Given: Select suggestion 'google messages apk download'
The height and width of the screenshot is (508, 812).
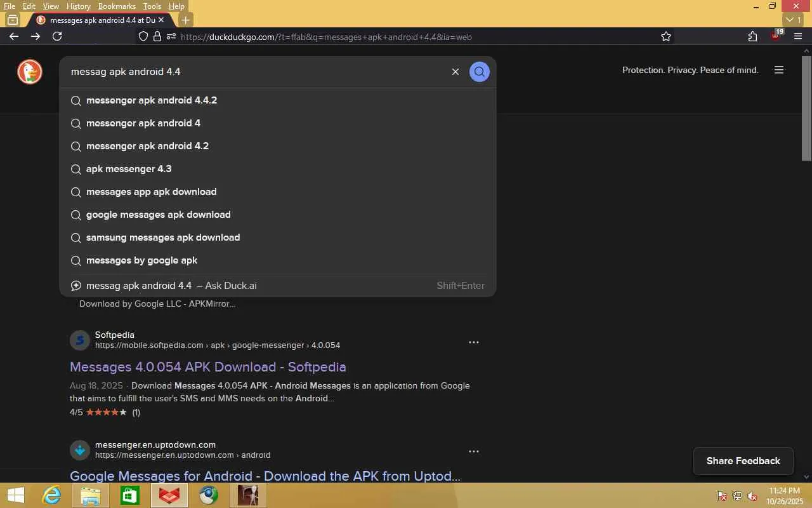Looking at the screenshot, I should click(x=278, y=215).
